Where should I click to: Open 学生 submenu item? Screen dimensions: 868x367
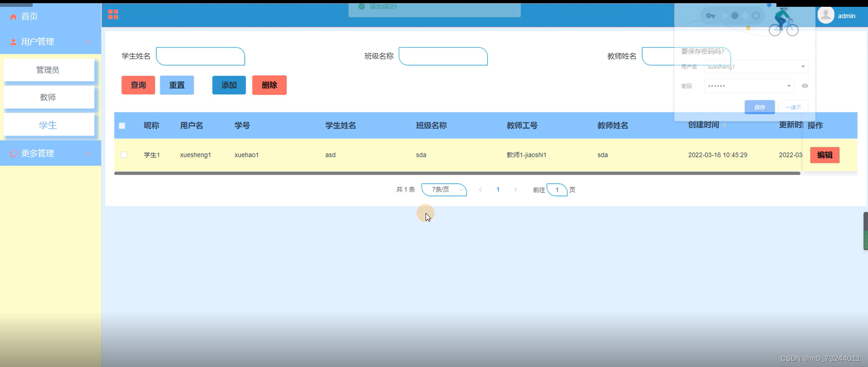click(49, 125)
